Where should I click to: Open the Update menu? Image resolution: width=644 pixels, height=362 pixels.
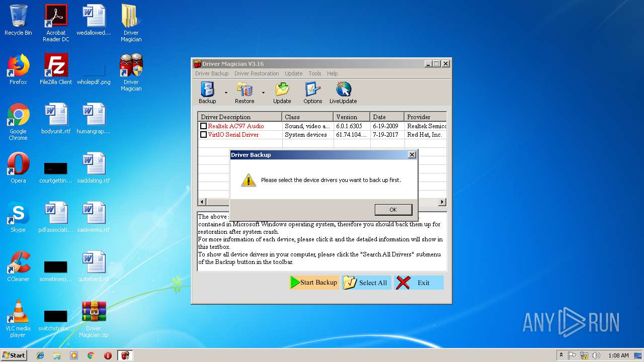(x=294, y=73)
